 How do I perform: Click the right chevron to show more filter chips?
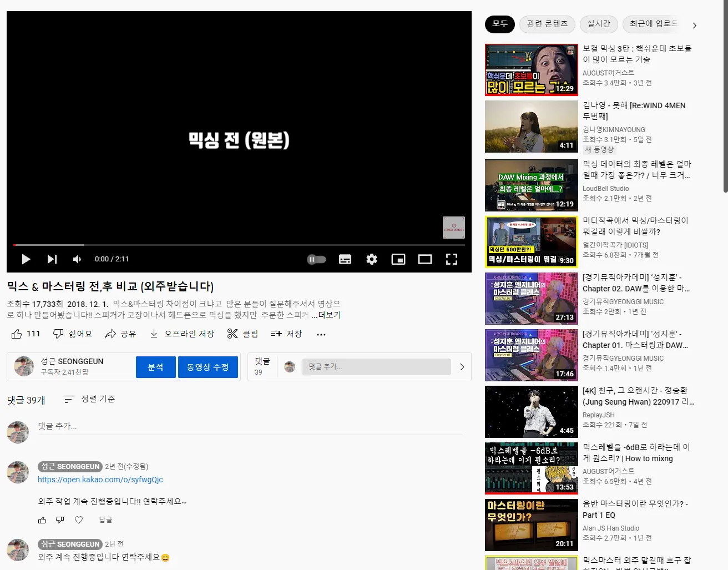coord(694,25)
